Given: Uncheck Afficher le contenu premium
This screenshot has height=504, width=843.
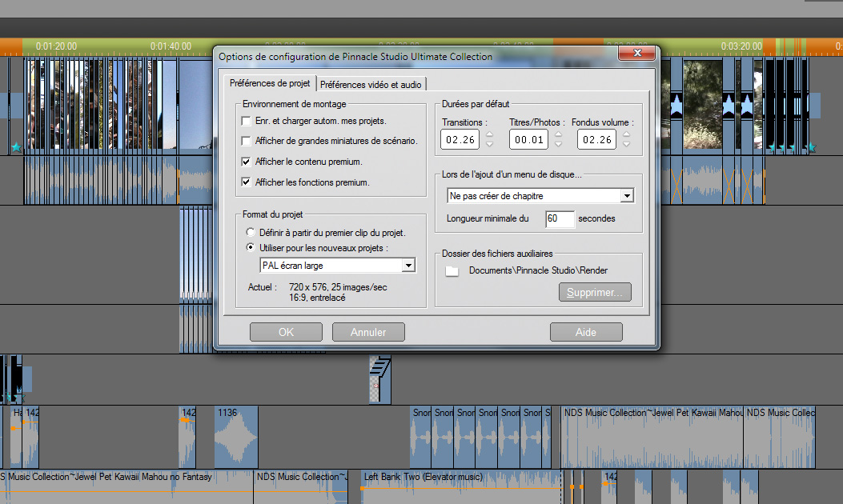Looking at the screenshot, I should (x=247, y=162).
